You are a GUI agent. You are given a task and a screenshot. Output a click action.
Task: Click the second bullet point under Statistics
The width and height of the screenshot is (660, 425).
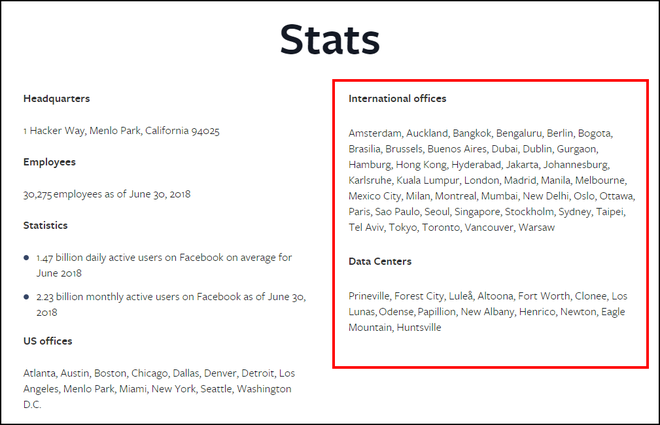27,298
